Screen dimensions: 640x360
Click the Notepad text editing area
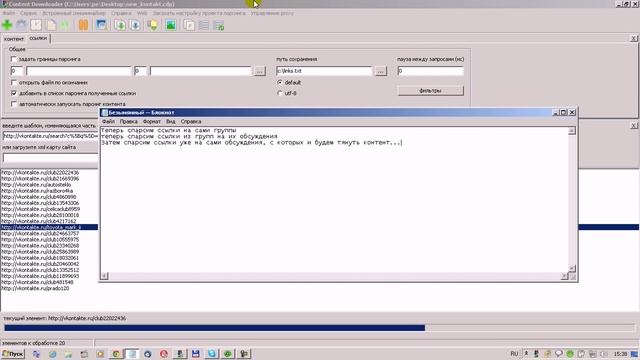point(334,200)
